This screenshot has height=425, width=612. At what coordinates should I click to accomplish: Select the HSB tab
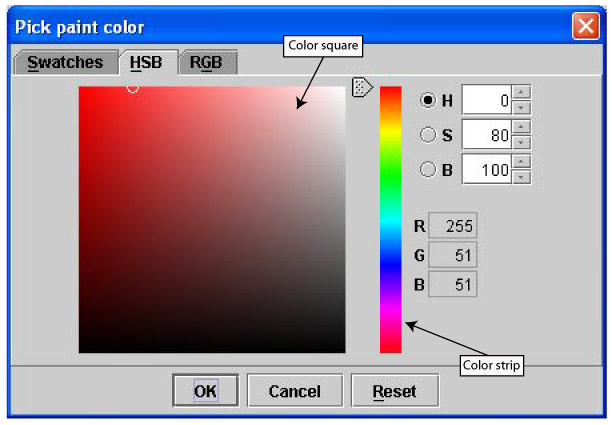point(146,62)
